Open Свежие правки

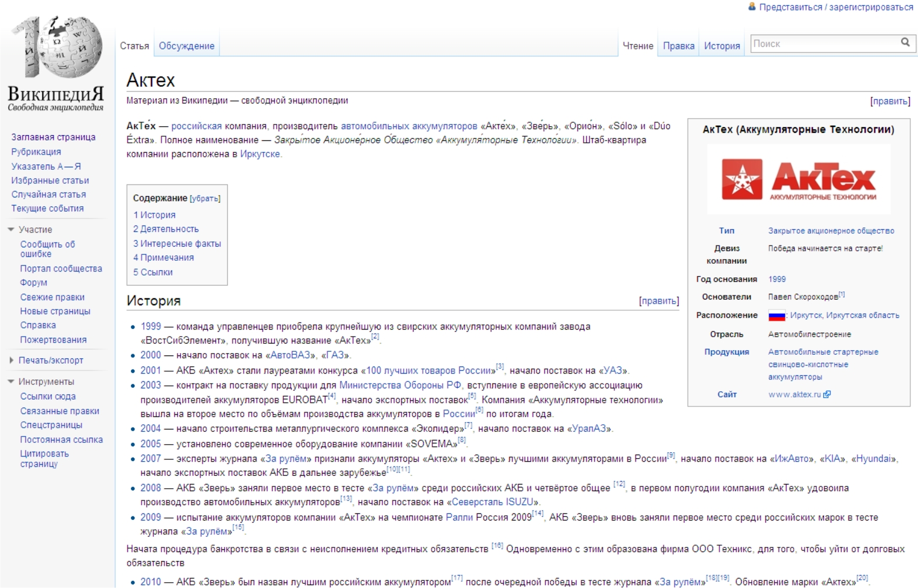point(52,297)
